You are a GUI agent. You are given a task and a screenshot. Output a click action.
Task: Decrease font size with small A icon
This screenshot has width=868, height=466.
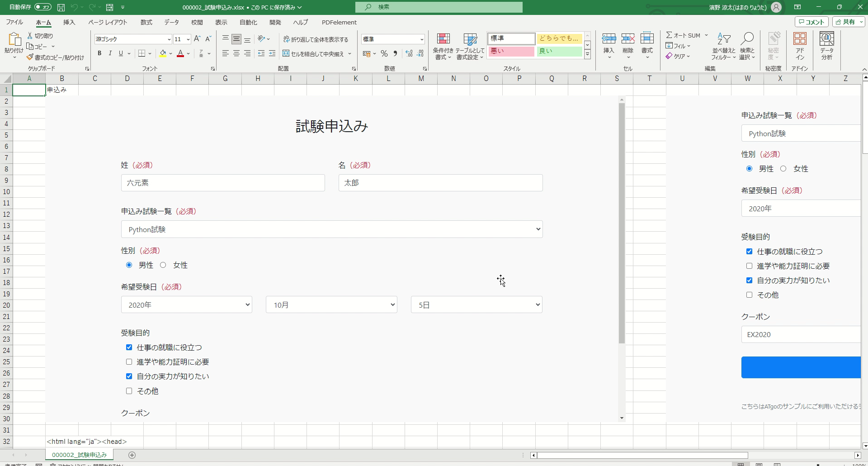pyautogui.click(x=208, y=39)
